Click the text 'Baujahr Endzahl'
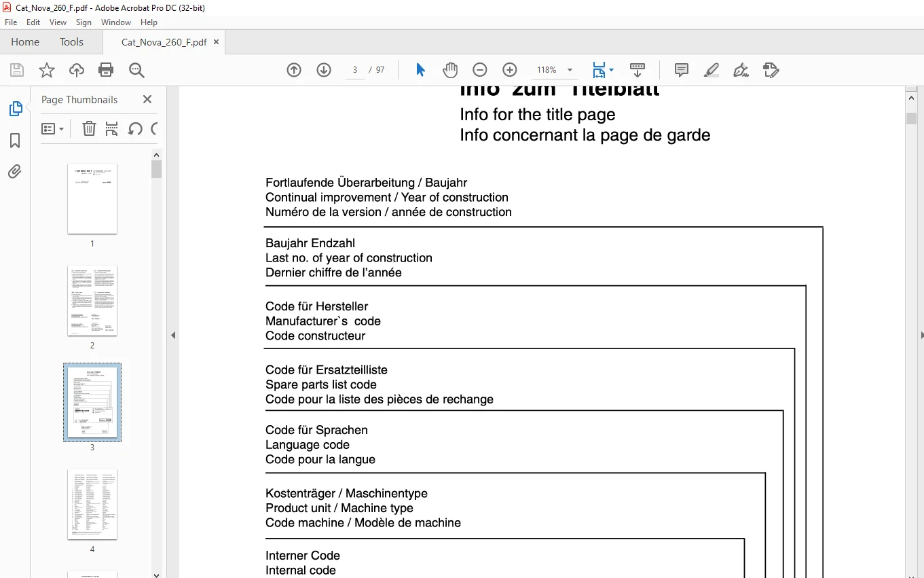 (310, 243)
